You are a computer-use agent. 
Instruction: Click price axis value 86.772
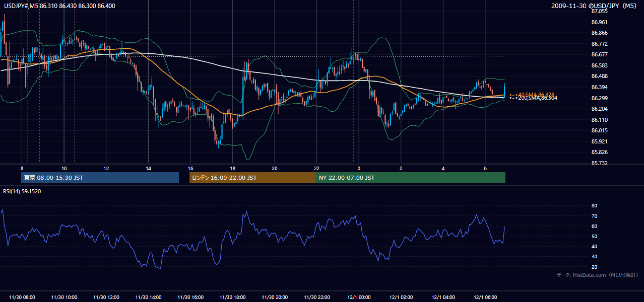[x=599, y=44]
